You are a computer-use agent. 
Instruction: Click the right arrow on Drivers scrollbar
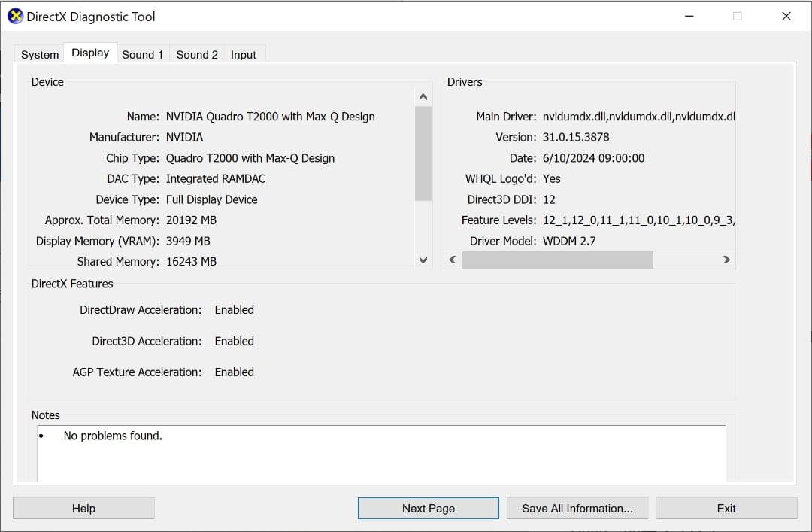[726, 259]
